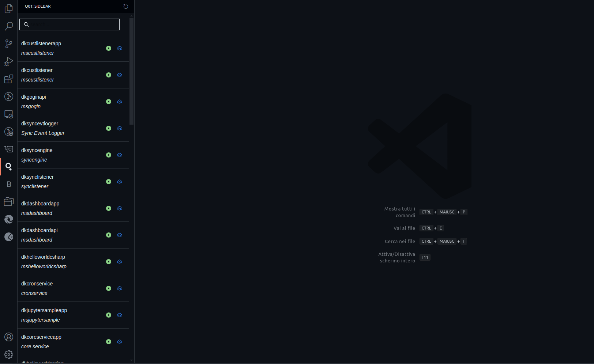The image size is (594, 364).
Task: Select the dkdashboardapp entry name
Action: pos(40,204)
